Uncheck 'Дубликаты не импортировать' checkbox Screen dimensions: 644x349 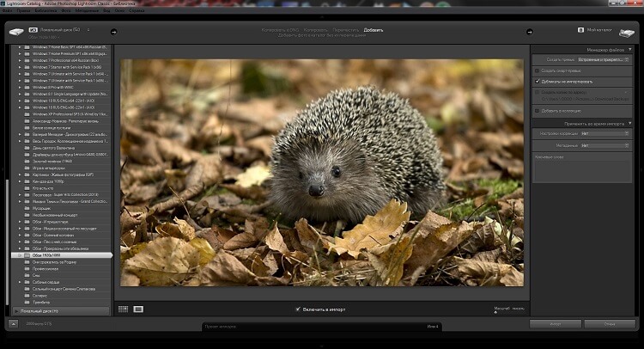pos(537,82)
